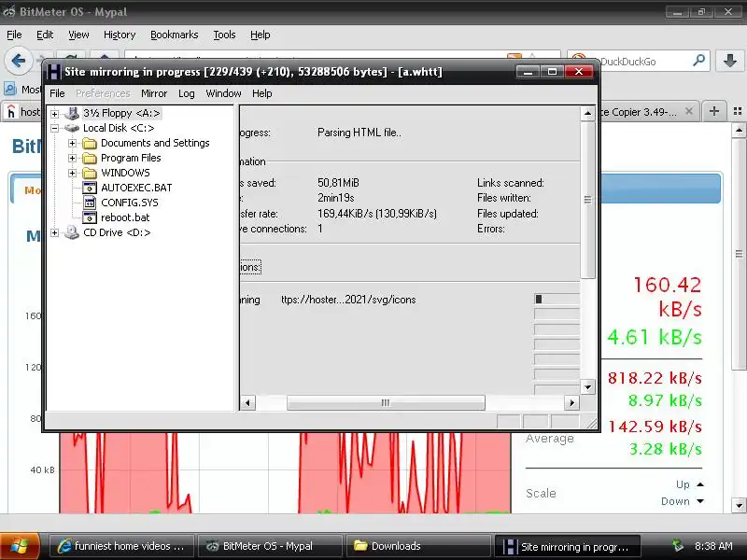Screen dimensions: 747x560
Task: Click the CONFIG.SYS file icon
Action: [x=90, y=203]
